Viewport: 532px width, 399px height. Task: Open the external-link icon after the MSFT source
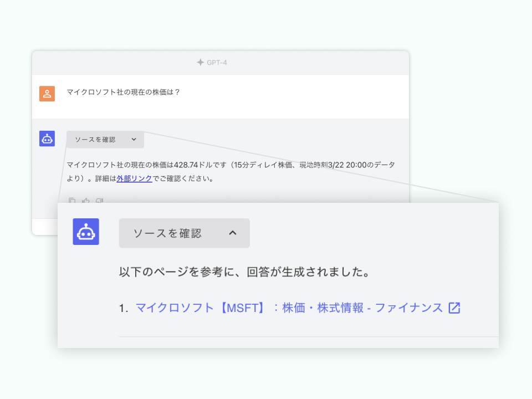pyautogui.click(x=454, y=308)
